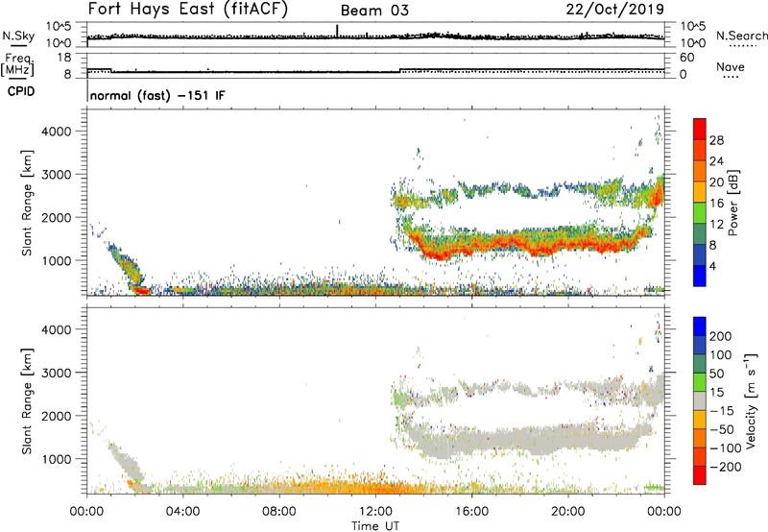768x532 pixels.
Task: Click the 'N.Search' legend label
Action: pyautogui.click(x=741, y=36)
